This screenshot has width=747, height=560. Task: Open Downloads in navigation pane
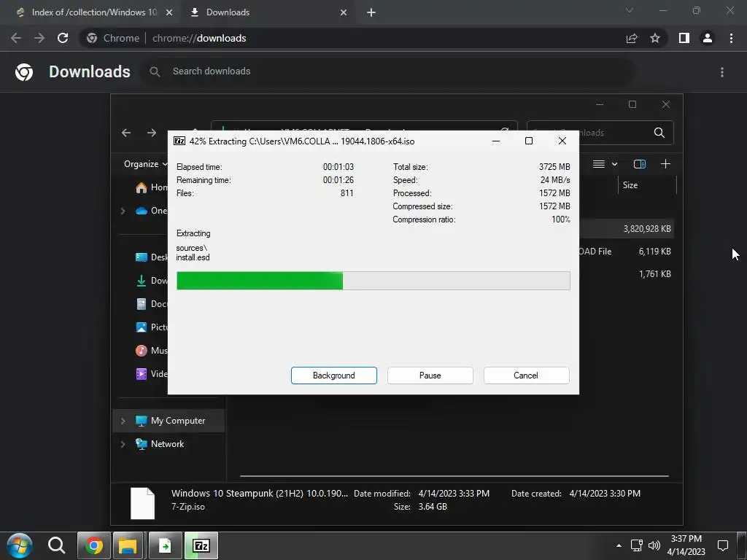[151, 281]
